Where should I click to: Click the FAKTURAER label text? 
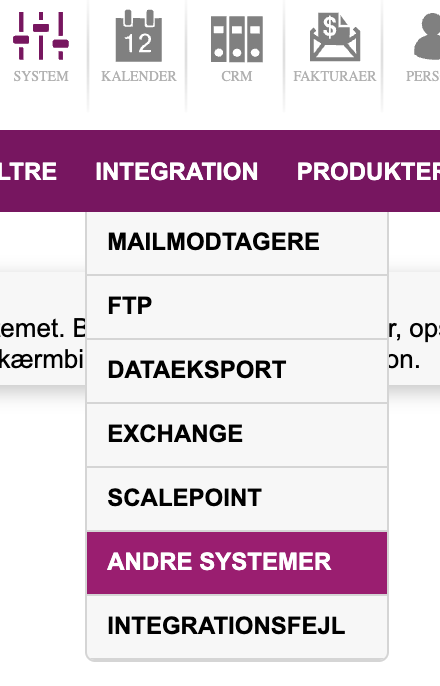pyautogui.click(x=335, y=76)
